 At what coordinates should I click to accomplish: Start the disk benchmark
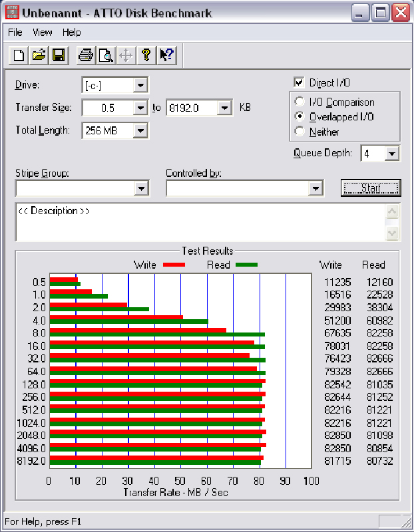click(371, 188)
